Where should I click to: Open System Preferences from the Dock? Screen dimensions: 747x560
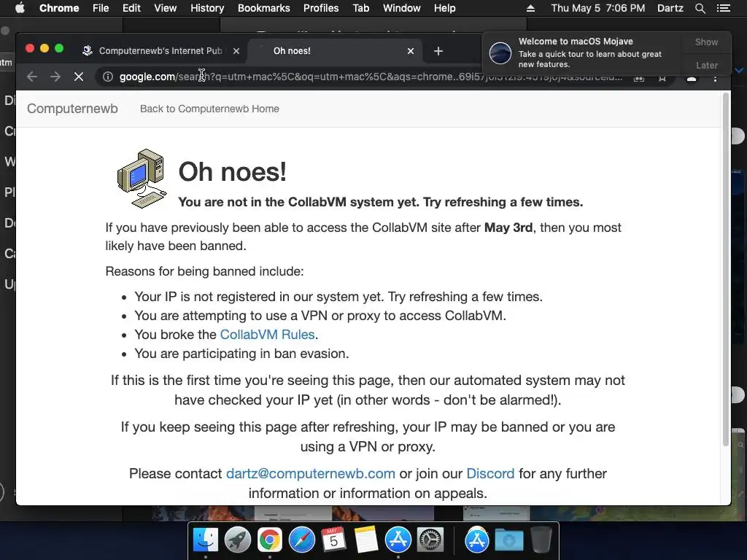click(x=430, y=540)
